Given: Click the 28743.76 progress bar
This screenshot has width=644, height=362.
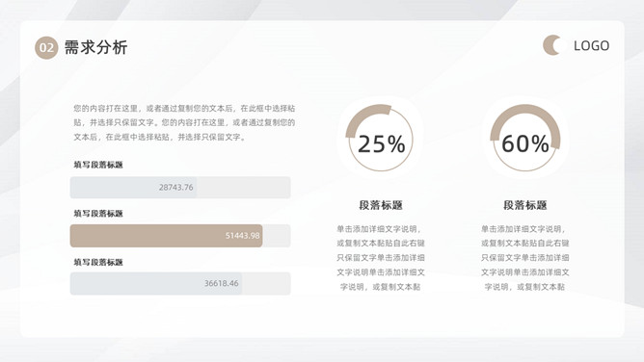Looking at the screenshot, I should [180, 188].
